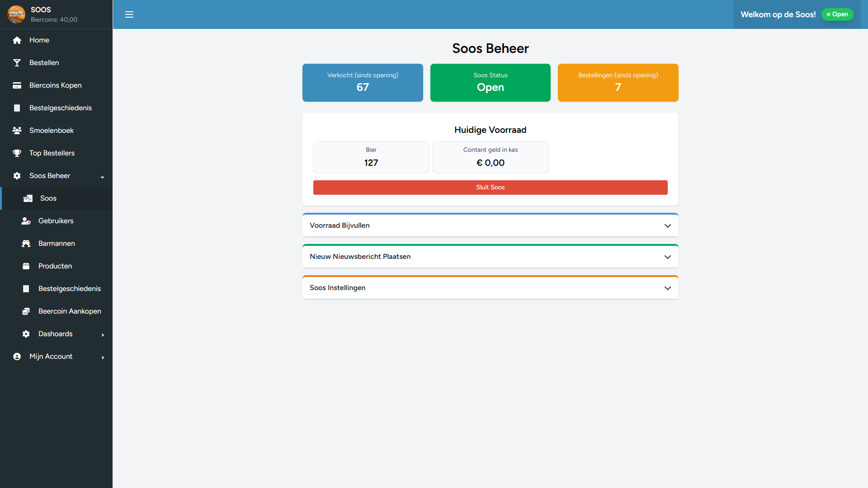Open the Producten menu item
This screenshot has height=488, width=868.
pos(55,266)
